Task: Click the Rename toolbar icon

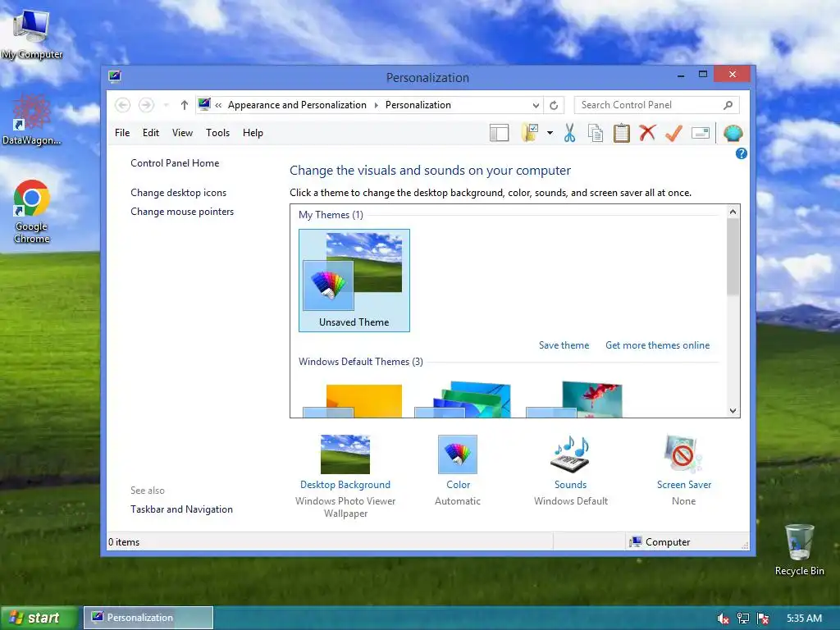Action: pos(701,133)
